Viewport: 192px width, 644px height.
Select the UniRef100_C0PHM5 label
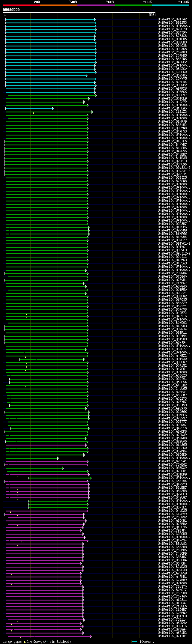pos(172,55)
